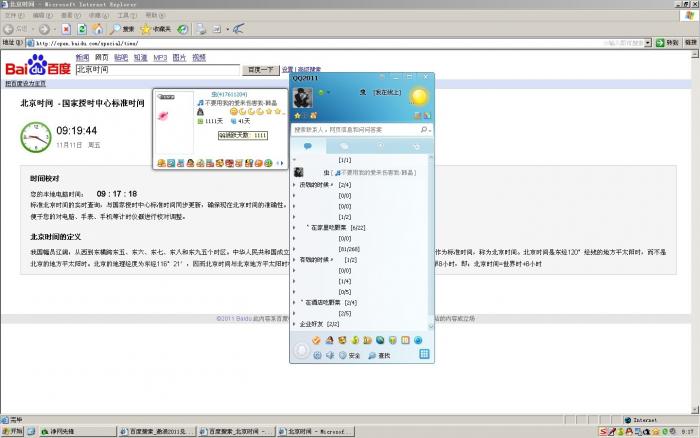Open the QQ application grid manager icon
This screenshot has height=438, width=700.
425,354
